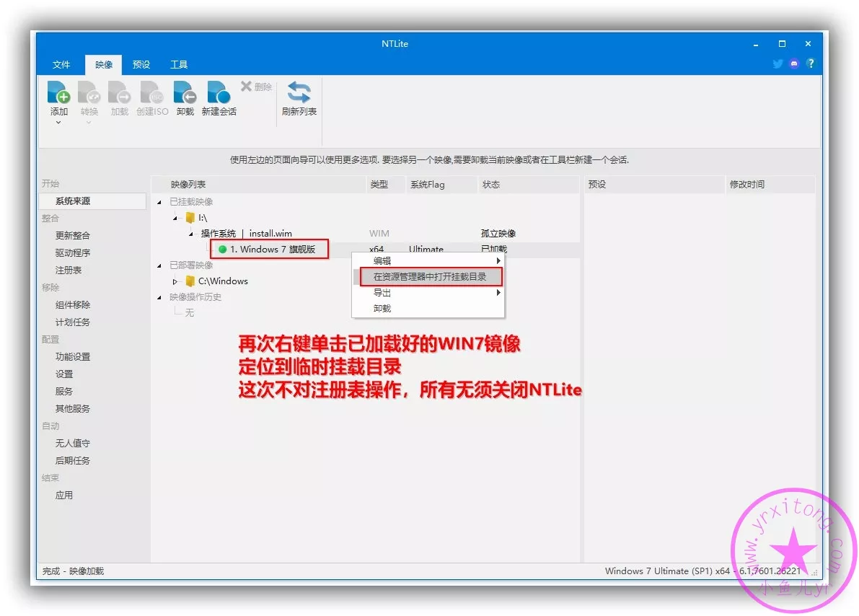Select the C:\Windows tree row
This screenshot has width=859, height=616.
click(x=222, y=281)
